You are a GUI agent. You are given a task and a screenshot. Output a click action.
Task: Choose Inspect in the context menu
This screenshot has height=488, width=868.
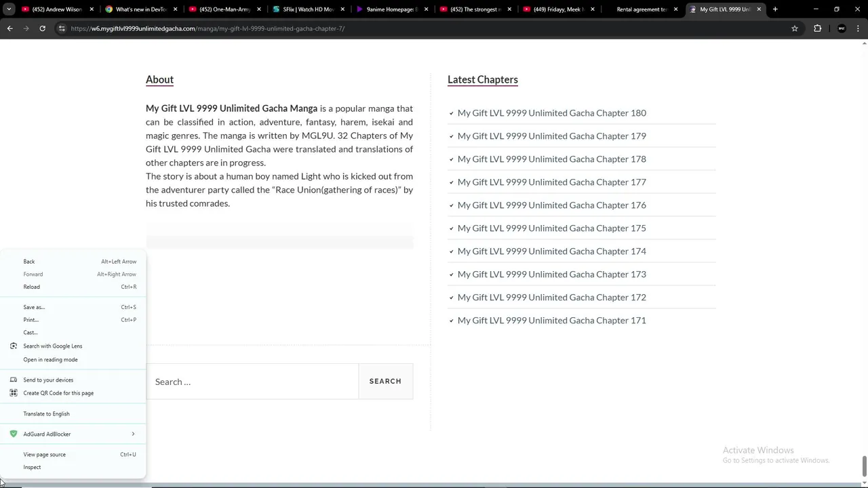pos(73,468)
